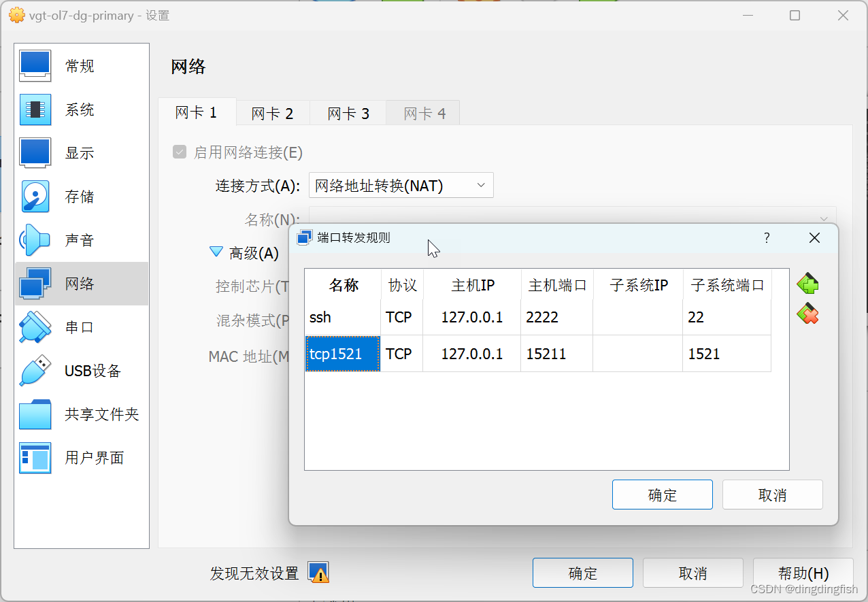The image size is (868, 602).
Task: Click the 主机端口 column header
Action: [x=557, y=285]
